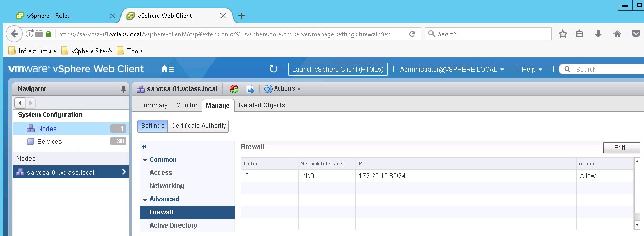Click the Services icon in System Configuration
Screen dimensions: 644x236
click(x=31, y=141)
